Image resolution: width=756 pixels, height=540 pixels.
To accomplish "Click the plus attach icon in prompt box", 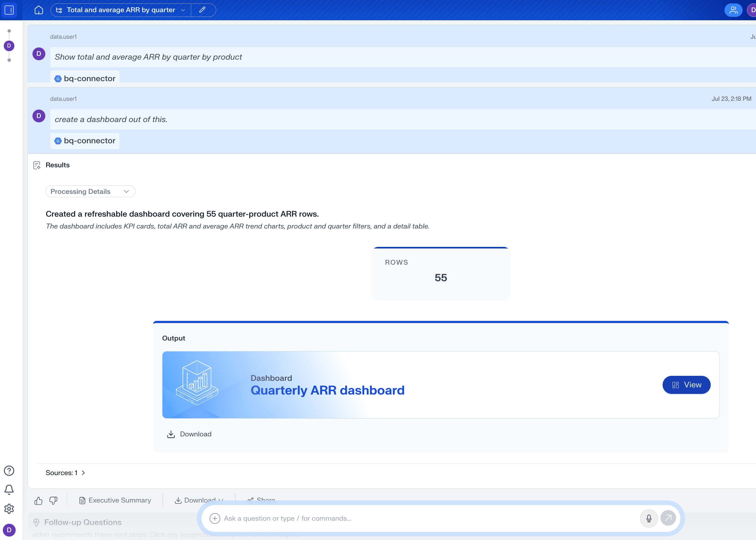I will click(x=215, y=518).
